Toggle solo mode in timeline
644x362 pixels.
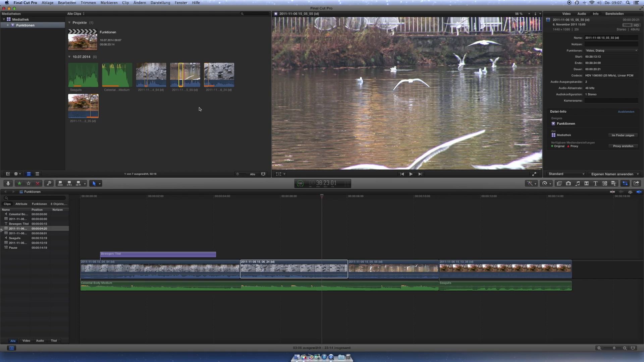(630, 192)
